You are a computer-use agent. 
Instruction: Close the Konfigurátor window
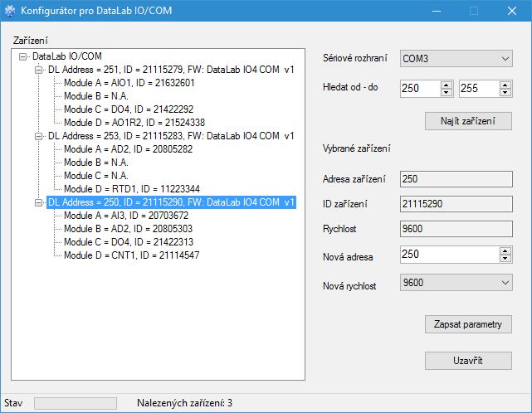click(512, 11)
